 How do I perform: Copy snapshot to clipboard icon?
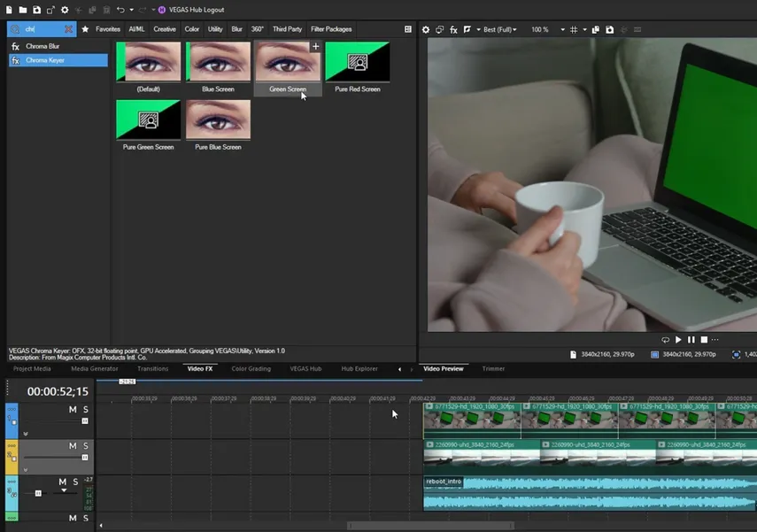[596, 30]
